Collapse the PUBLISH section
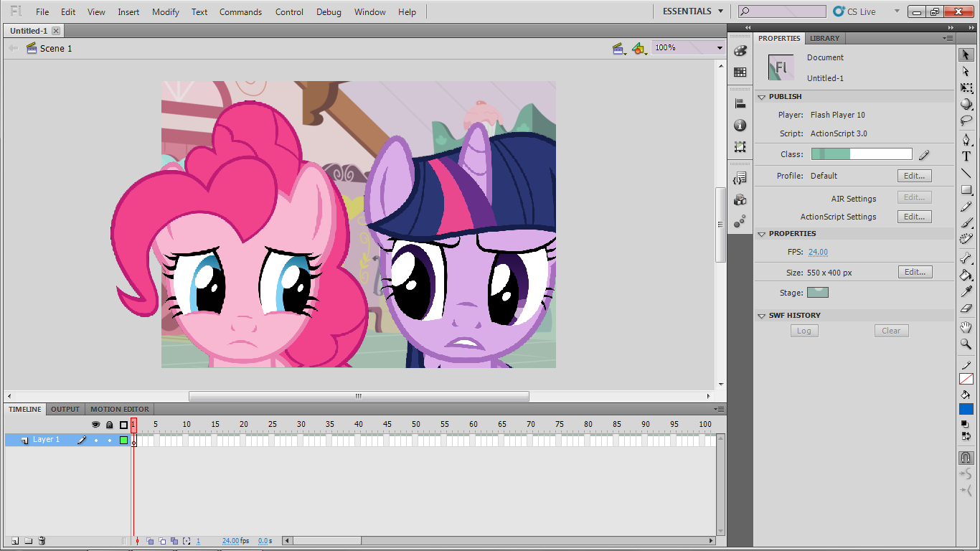 point(761,97)
